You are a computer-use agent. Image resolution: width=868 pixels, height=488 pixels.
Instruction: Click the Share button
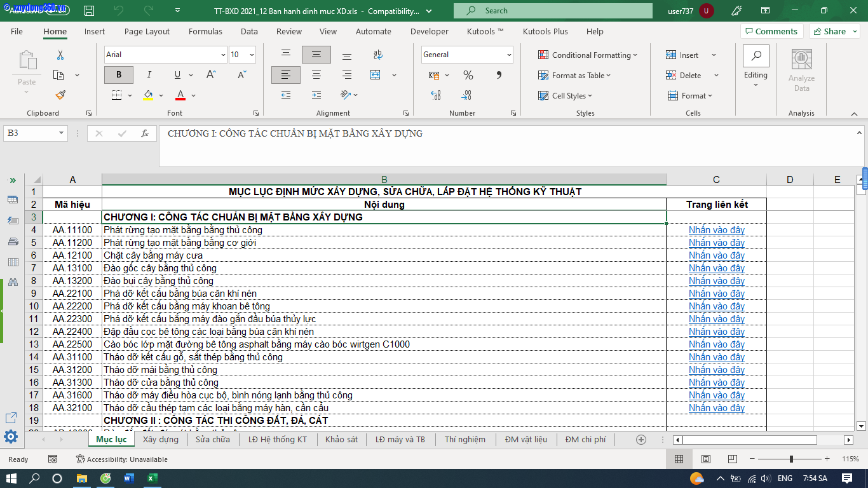point(834,31)
